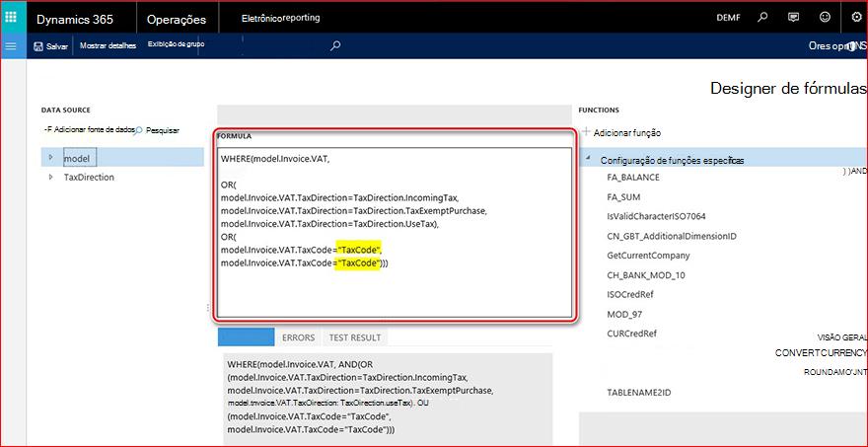This screenshot has width=868, height=447.
Task: Click the FUNCTIONS panel heading
Action: (x=599, y=111)
